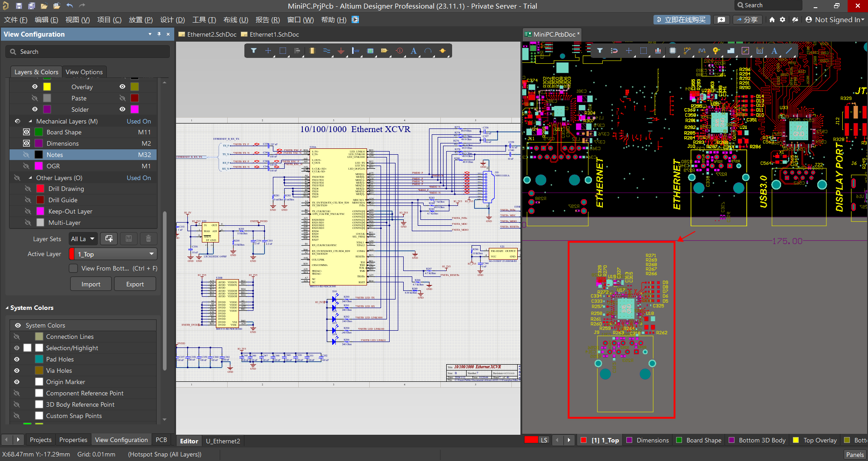Image resolution: width=868 pixels, height=461 pixels.
Task: Collapse the Mechanical Layers group
Action: click(30, 121)
